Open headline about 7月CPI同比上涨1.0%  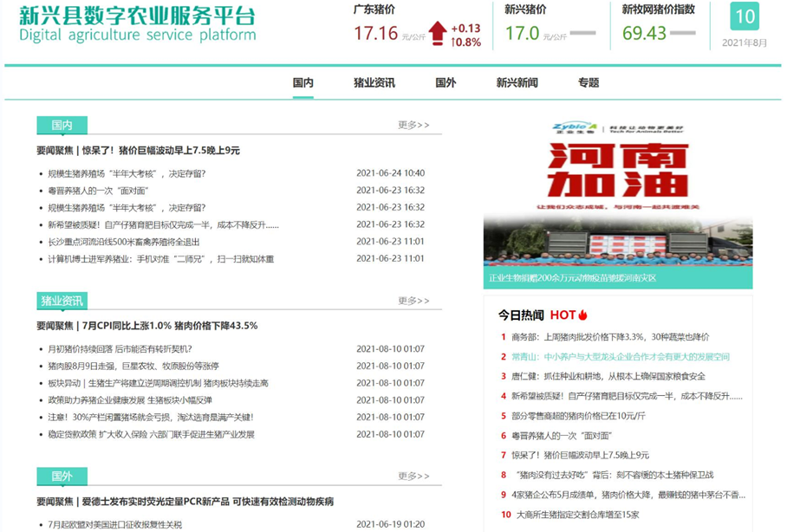pyautogui.click(x=146, y=326)
